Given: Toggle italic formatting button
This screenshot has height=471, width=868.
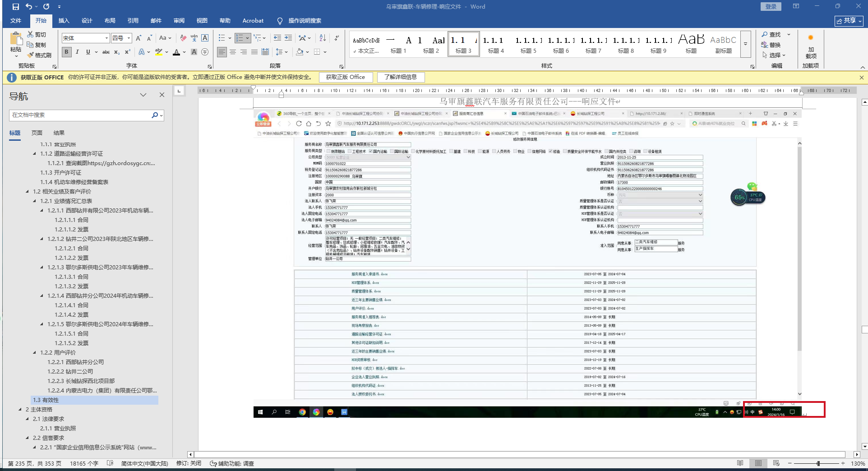Looking at the screenshot, I should pyautogui.click(x=77, y=52).
